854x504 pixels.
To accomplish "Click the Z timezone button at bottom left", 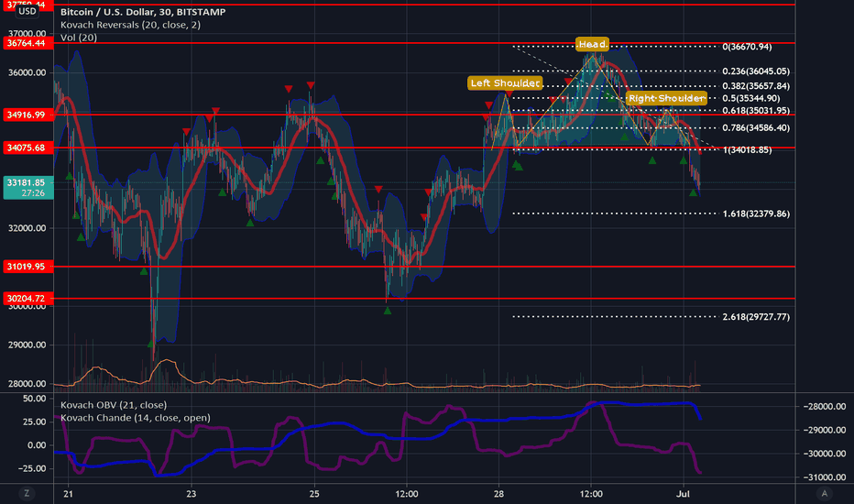I will [x=27, y=494].
